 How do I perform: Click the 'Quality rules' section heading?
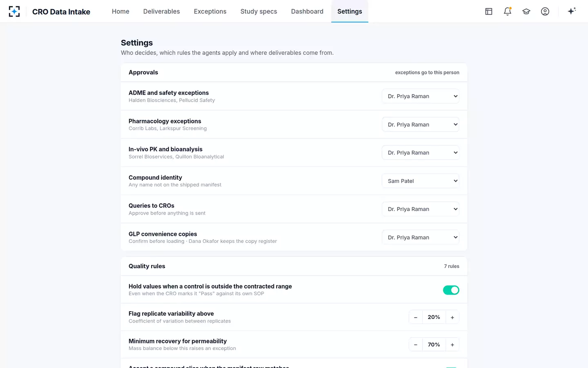point(147,266)
